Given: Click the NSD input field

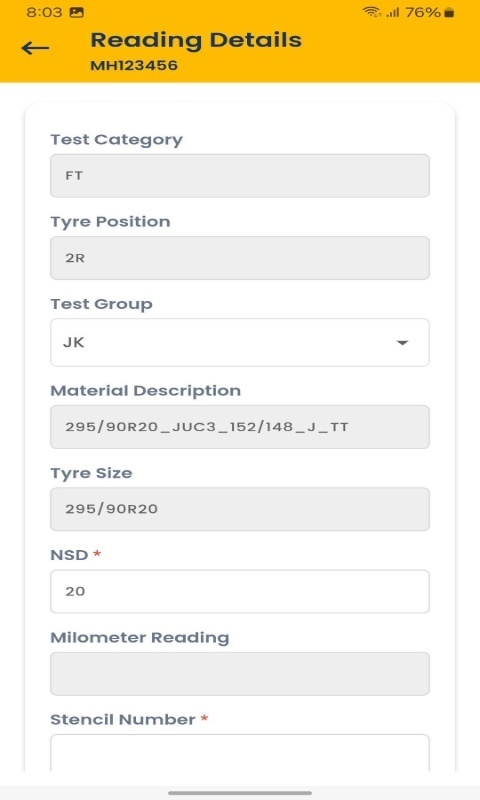Looking at the screenshot, I should coord(240,591).
